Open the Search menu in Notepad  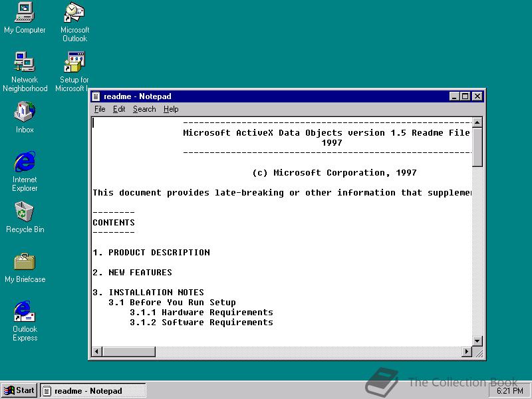click(x=144, y=109)
